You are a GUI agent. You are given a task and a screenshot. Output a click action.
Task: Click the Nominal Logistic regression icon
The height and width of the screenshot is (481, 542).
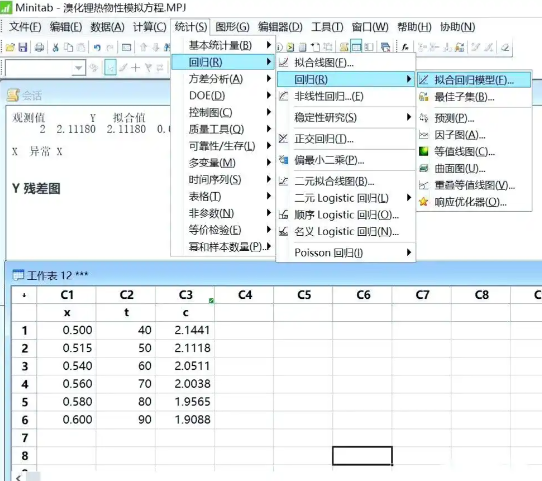[283, 231]
